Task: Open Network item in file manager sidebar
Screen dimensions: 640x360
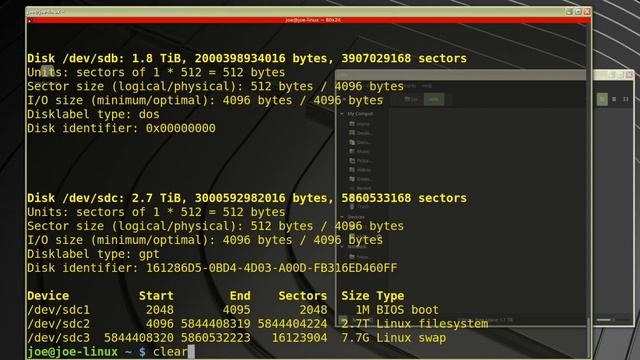Action: click(x=360, y=257)
